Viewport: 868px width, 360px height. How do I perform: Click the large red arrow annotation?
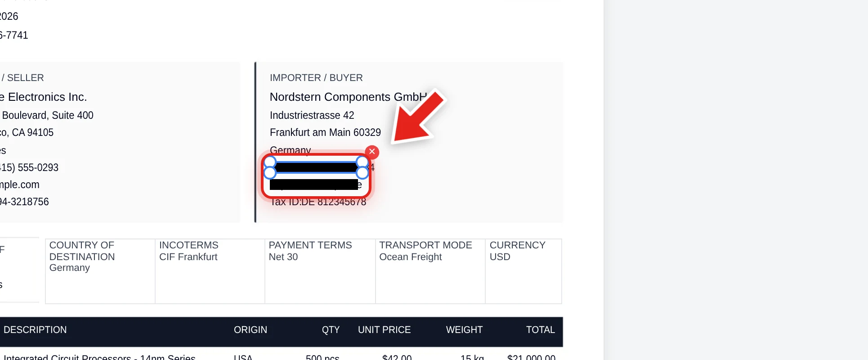[x=418, y=116]
